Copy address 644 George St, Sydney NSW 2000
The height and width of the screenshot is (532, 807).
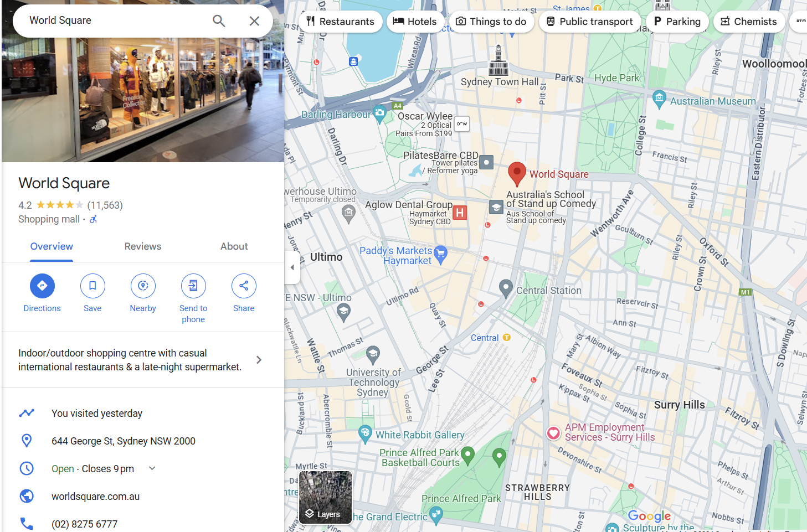[x=124, y=441]
